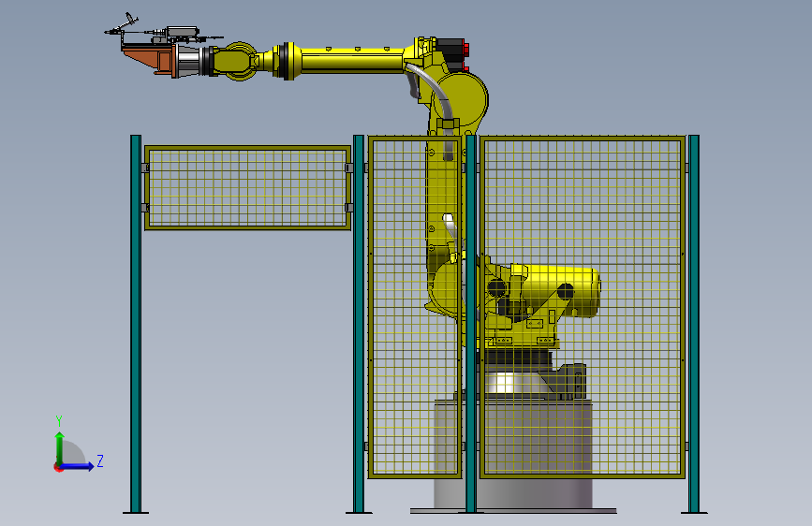
Task: Select the robot's yellow wrist joint
Action: click(236, 61)
